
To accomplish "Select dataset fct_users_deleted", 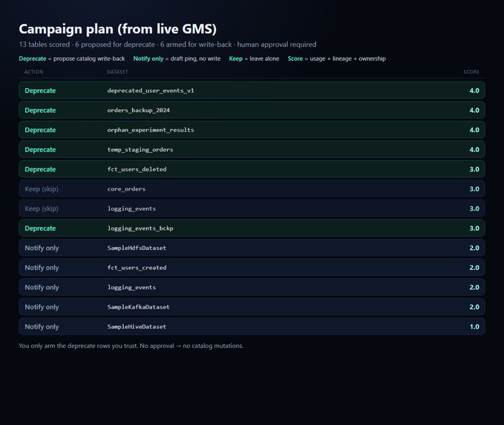I will 137,169.
